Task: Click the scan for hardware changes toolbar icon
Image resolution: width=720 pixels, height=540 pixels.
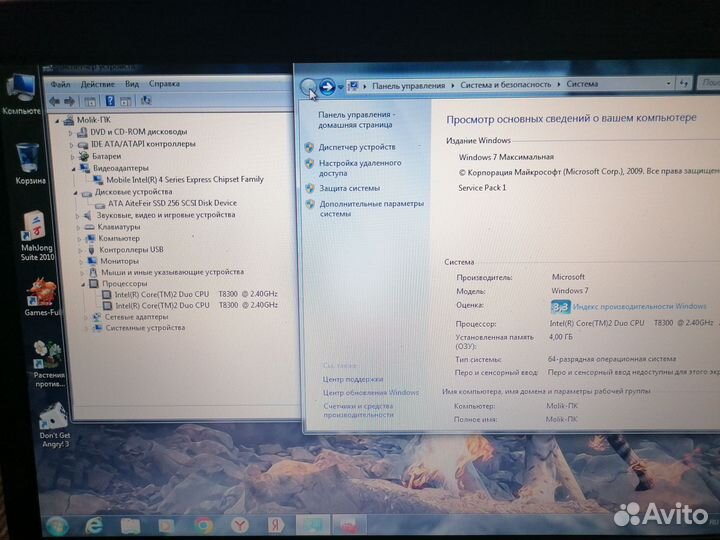Action: (146, 101)
